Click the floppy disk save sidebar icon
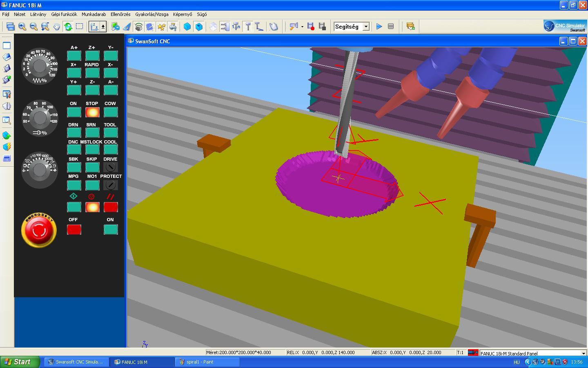This screenshot has width=588, height=368. point(7,68)
